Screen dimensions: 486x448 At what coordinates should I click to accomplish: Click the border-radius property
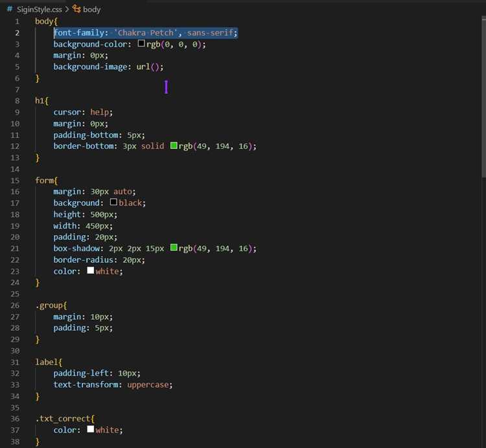pyautogui.click(x=84, y=260)
